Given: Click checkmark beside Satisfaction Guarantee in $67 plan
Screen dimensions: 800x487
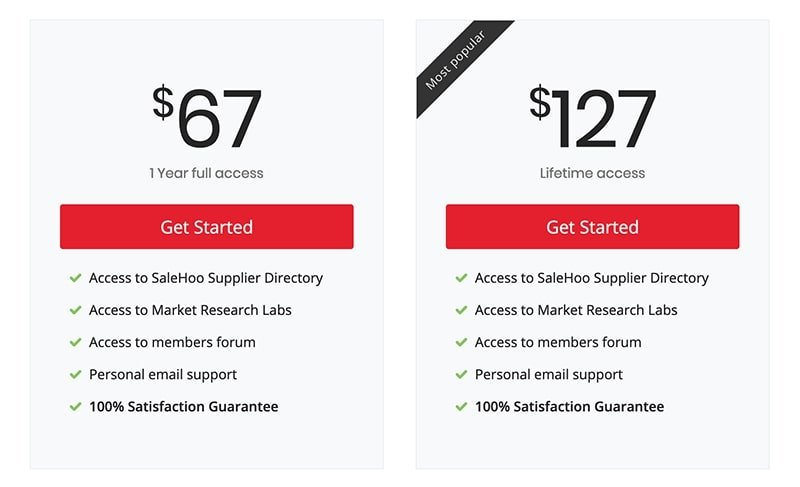Looking at the screenshot, I should (76, 407).
